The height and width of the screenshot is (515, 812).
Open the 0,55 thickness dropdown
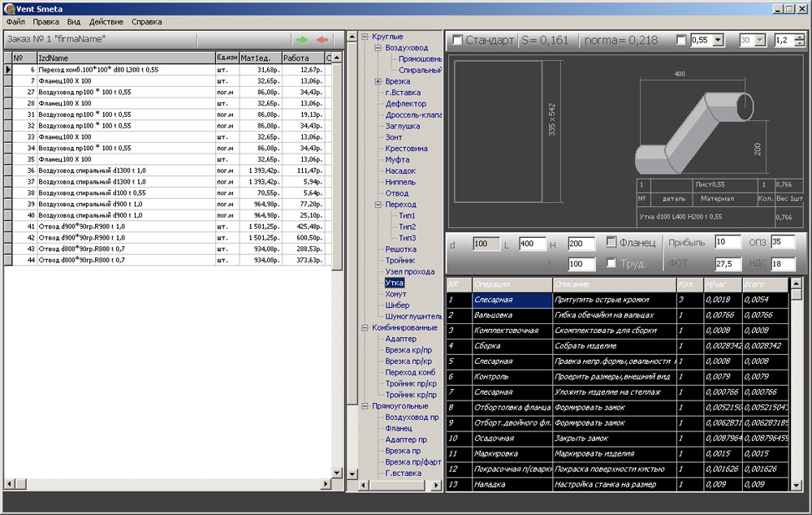point(718,40)
